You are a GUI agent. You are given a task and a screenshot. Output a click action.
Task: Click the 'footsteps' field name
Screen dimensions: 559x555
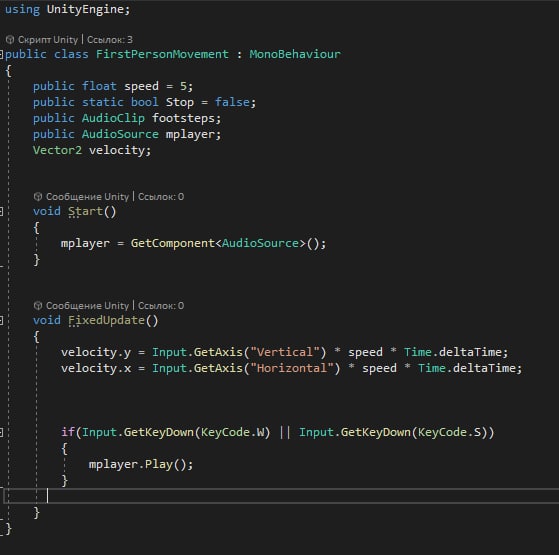pyautogui.click(x=183, y=118)
